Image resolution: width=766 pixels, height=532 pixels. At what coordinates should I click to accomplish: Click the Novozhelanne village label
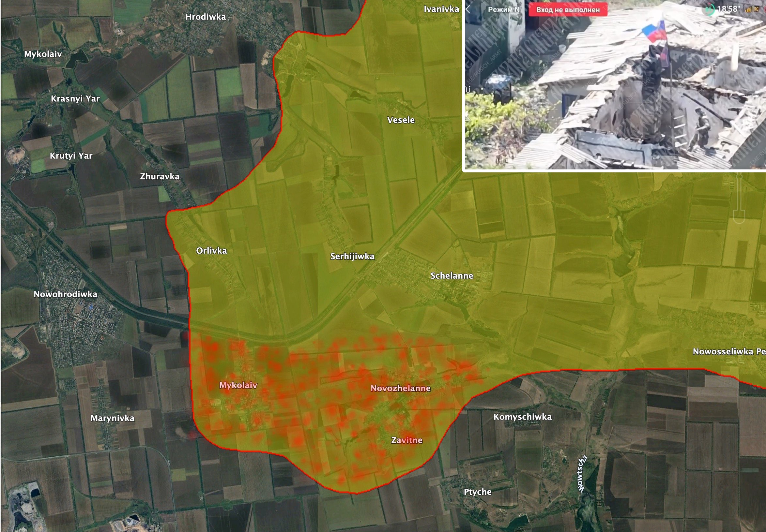pos(400,388)
